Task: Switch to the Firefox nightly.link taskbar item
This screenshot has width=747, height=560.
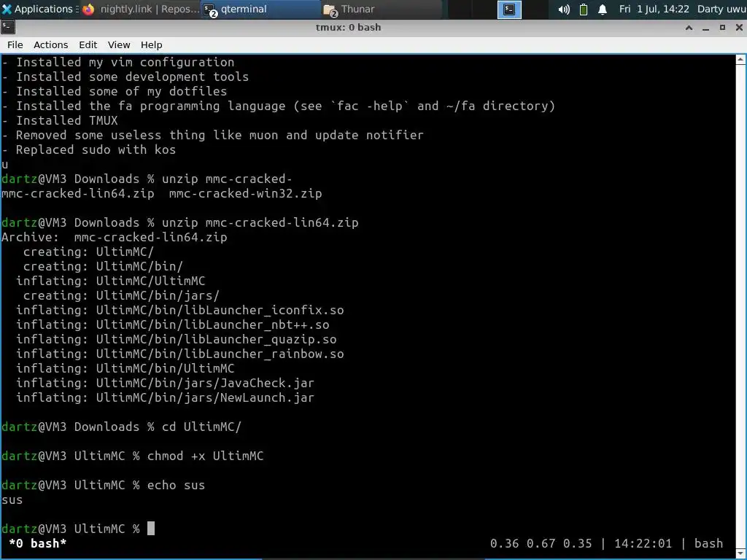Action: [140, 9]
